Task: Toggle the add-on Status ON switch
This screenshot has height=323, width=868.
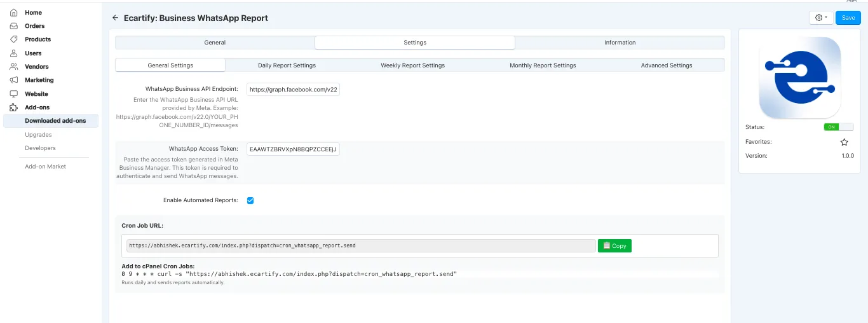Action: coord(838,127)
